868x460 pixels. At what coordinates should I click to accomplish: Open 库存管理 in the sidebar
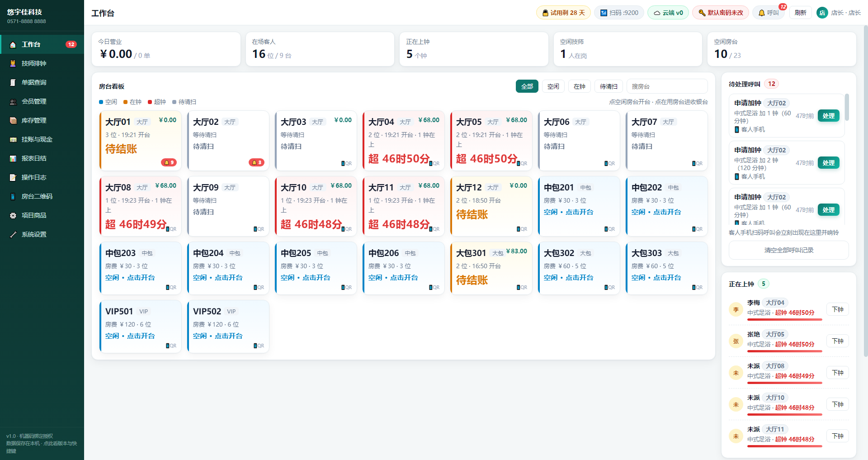42,120
